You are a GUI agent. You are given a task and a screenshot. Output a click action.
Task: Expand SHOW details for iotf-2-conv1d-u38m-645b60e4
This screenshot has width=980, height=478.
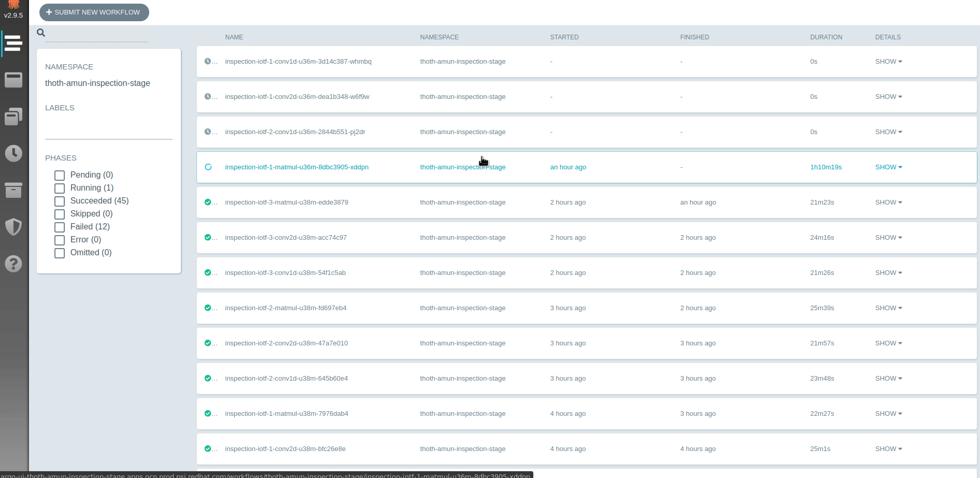coord(889,379)
